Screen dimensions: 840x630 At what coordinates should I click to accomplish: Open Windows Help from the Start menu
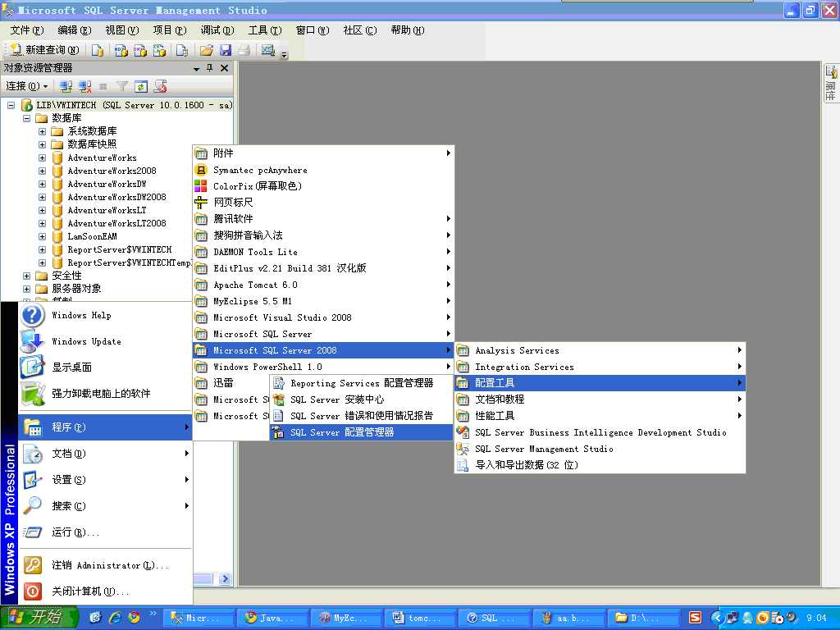pos(105,315)
